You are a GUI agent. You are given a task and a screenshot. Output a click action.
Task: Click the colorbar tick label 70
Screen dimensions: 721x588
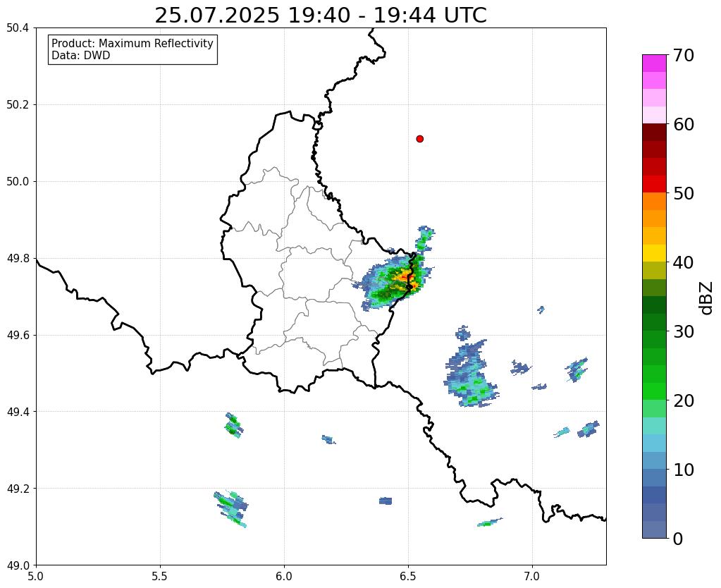coord(684,55)
